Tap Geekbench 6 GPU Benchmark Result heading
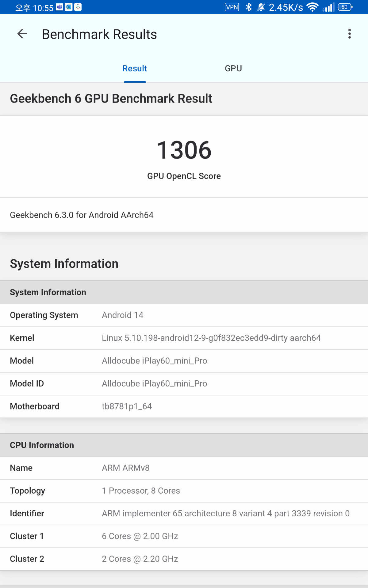Viewport: 368px width, 588px height. point(111,99)
